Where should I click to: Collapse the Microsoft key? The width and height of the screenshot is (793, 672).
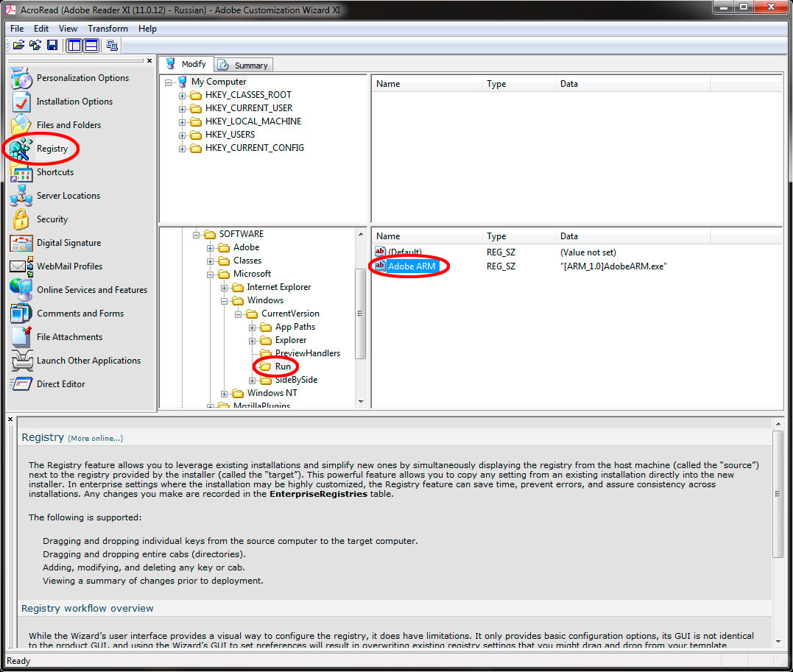pyautogui.click(x=210, y=275)
